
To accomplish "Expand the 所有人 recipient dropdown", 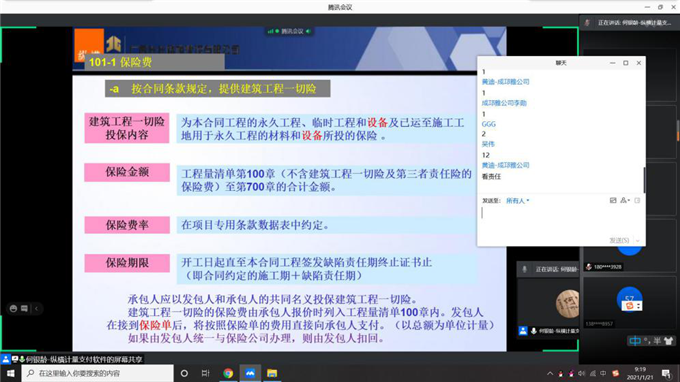I will 517,201.
